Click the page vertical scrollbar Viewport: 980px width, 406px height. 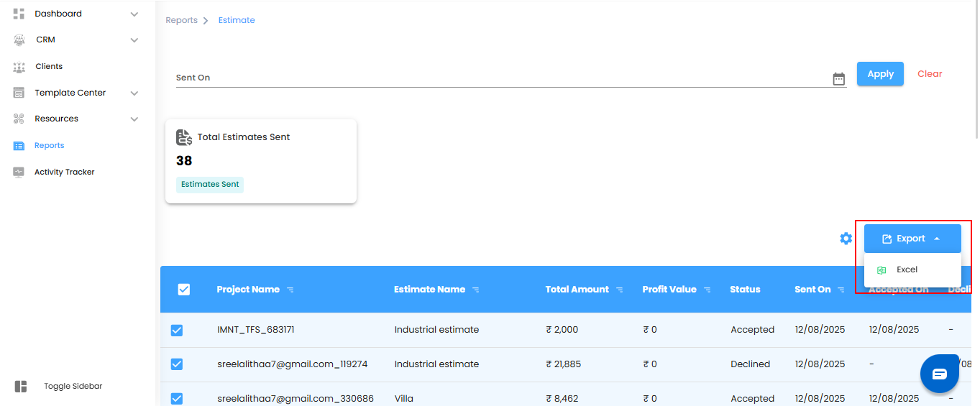[976, 70]
